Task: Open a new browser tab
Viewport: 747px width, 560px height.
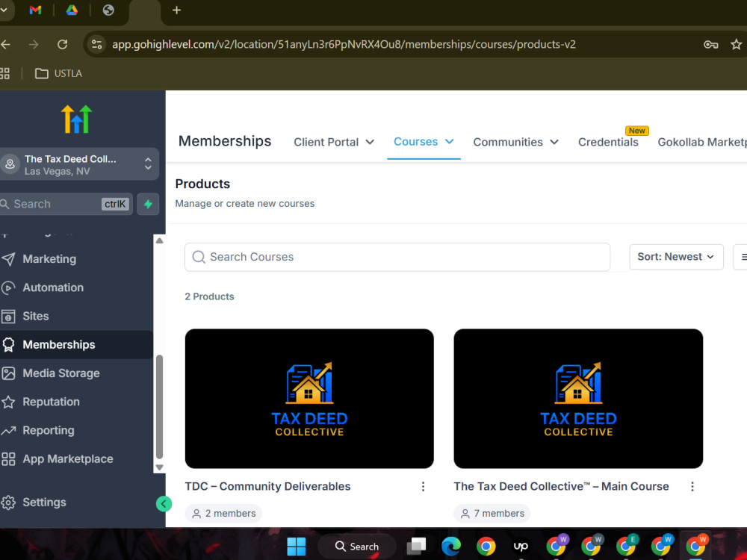Action: pos(176,10)
